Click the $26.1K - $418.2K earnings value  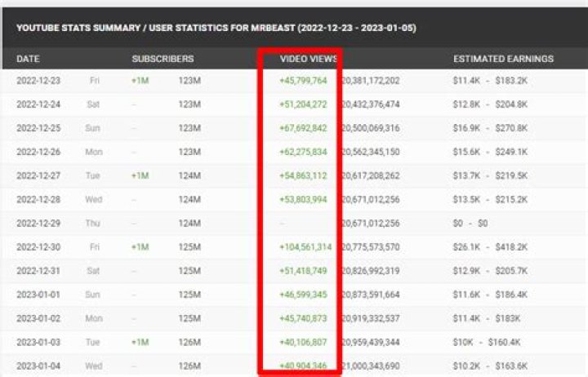coord(490,246)
